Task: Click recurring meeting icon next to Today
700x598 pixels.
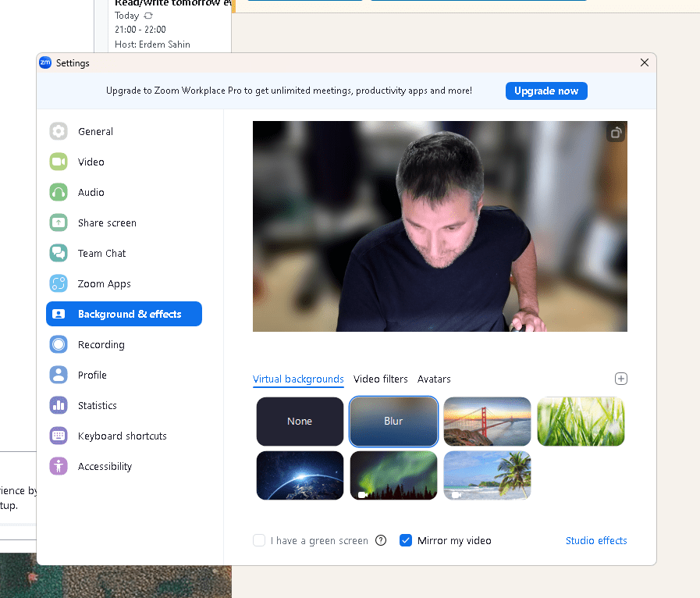Action: (x=148, y=16)
